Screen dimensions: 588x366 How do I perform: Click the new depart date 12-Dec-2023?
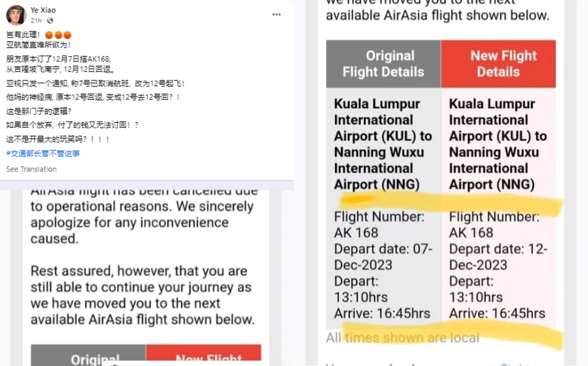498,256
